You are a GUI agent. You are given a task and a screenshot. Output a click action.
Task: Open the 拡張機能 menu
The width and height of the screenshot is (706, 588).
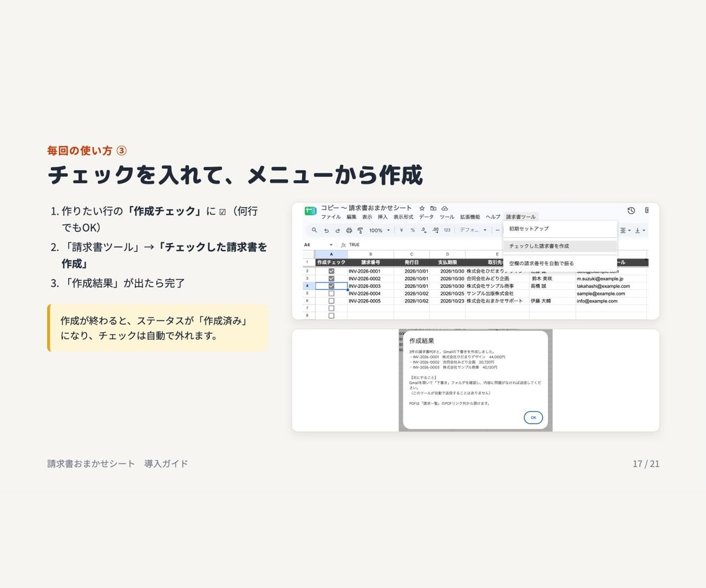click(x=470, y=217)
